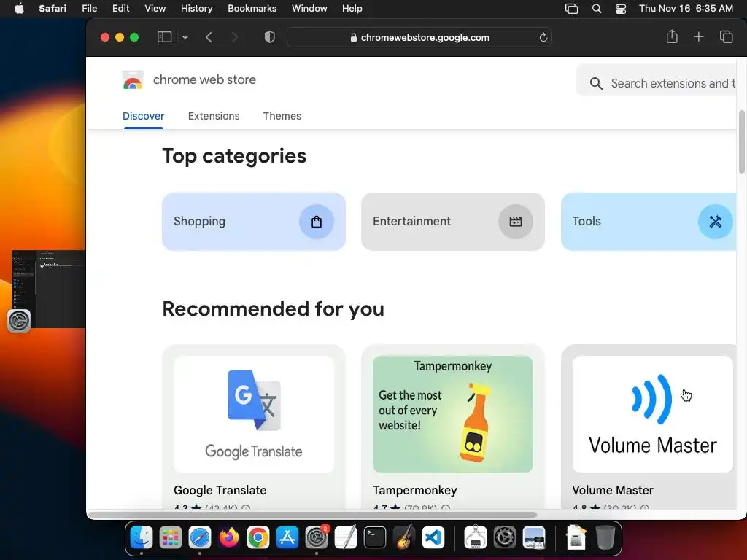The height and width of the screenshot is (560, 747).
Task: Click the date and time in menu bar
Action: (x=686, y=8)
